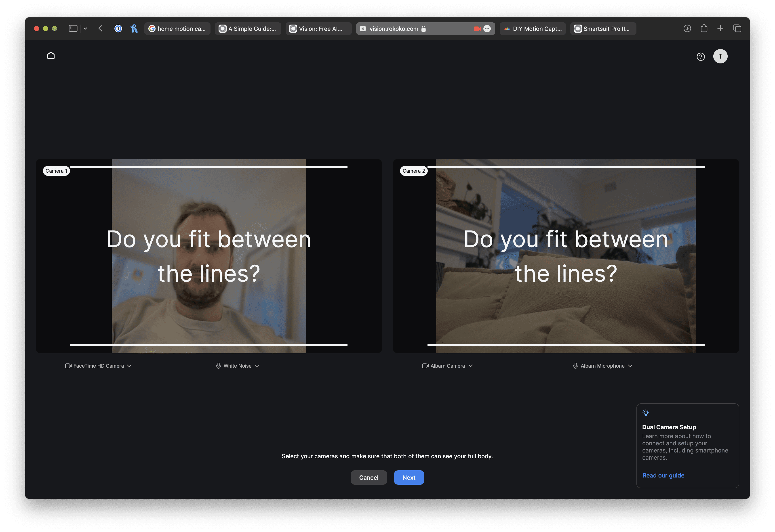Open the Read our guide link

663,475
